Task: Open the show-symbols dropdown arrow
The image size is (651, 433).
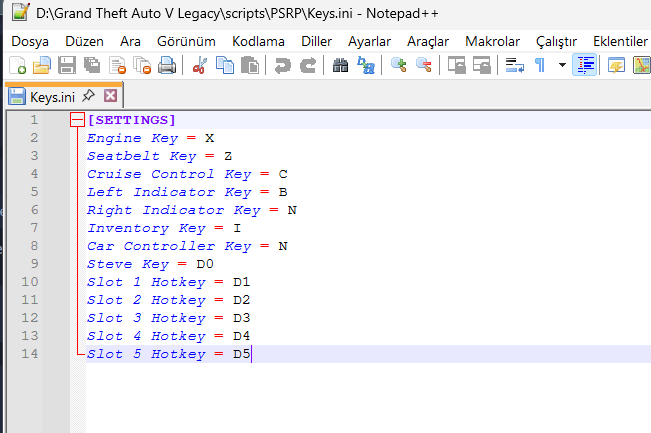Action: point(562,65)
